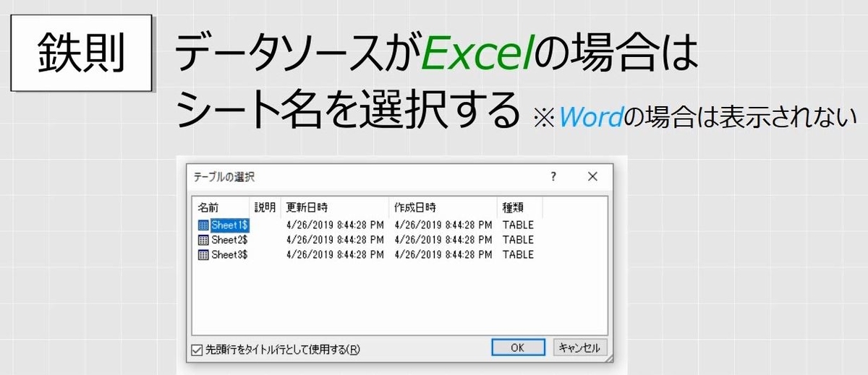Click TABLE type in Sheet3$ row
868x375 pixels.
click(x=518, y=255)
